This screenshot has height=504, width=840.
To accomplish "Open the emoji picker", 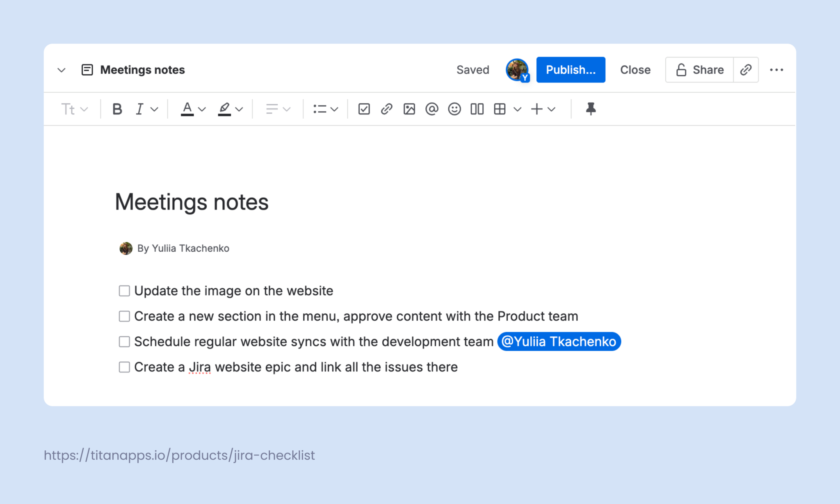I will 454,109.
